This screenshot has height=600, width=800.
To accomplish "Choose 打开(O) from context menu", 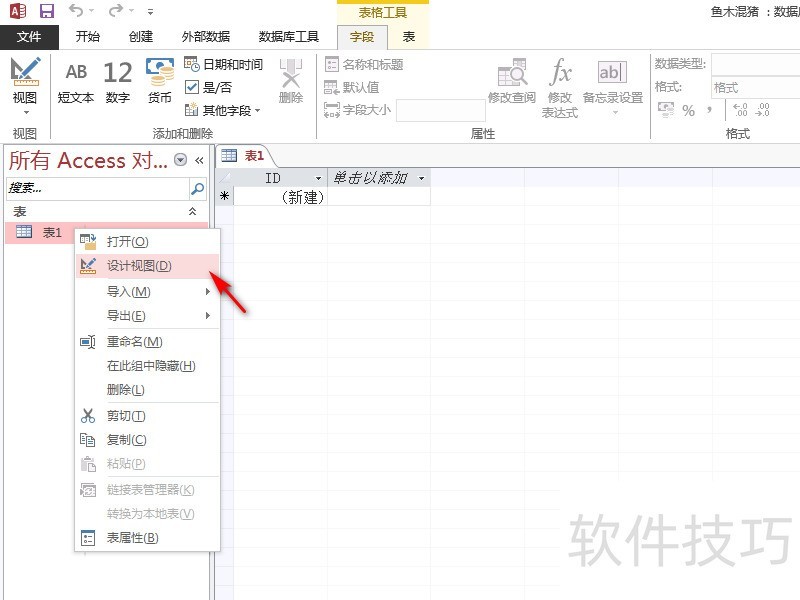I will 147,242.
